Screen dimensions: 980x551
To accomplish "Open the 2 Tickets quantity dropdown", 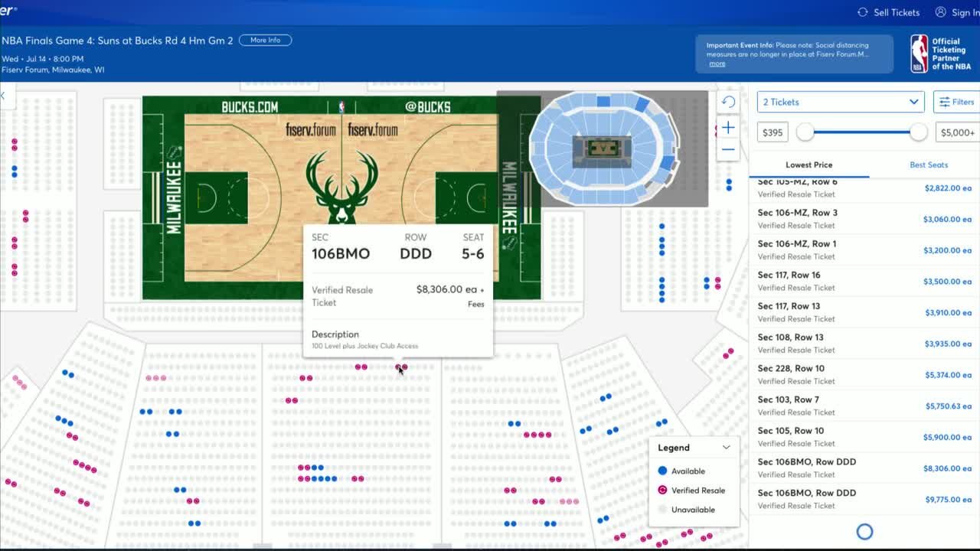I will tap(841, 102).
